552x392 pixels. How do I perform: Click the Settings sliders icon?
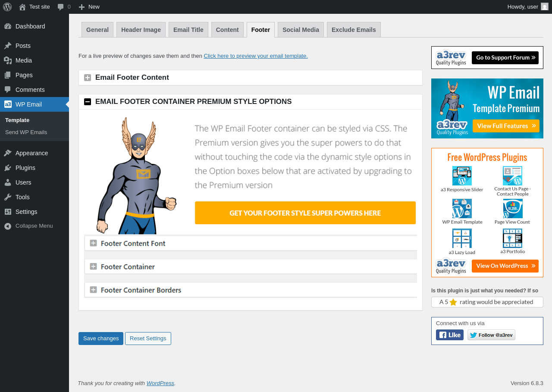[x=8, y=212]
